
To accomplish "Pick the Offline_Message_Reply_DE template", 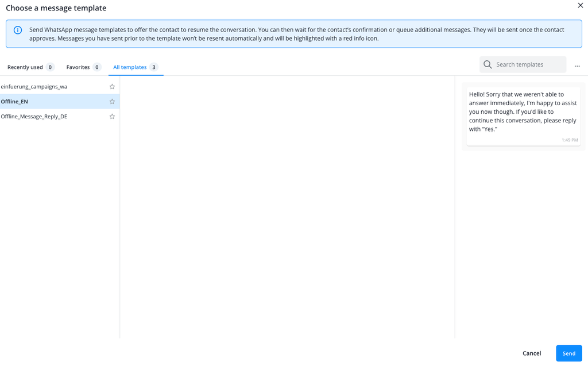I will tap(60, 117).
